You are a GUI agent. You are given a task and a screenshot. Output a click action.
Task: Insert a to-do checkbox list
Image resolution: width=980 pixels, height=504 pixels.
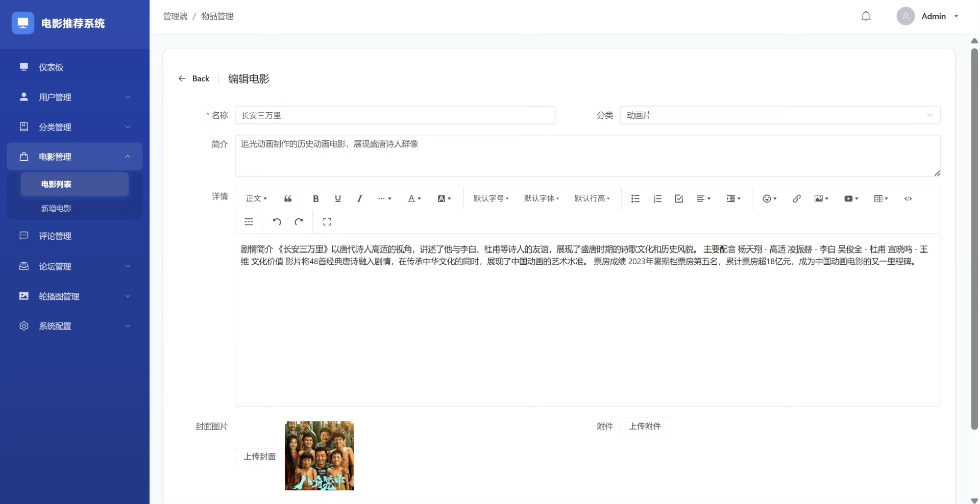pyautogui.click(x=679, y=199)
